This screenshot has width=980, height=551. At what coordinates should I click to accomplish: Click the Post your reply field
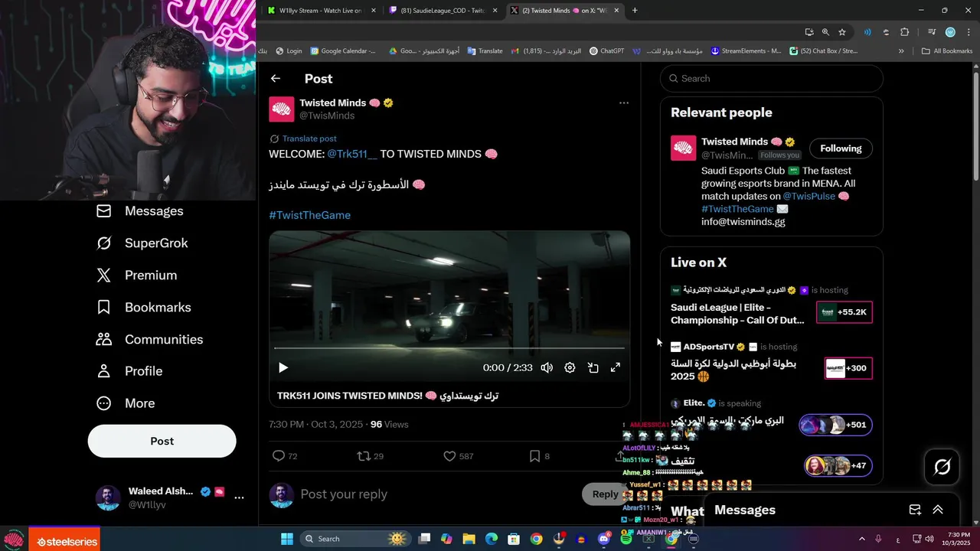click(436, 494)
